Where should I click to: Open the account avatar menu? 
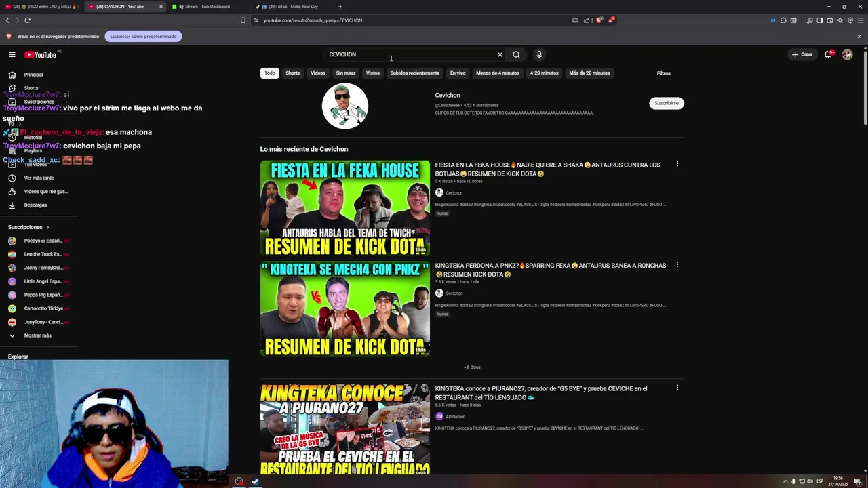[x=847, y=54]
